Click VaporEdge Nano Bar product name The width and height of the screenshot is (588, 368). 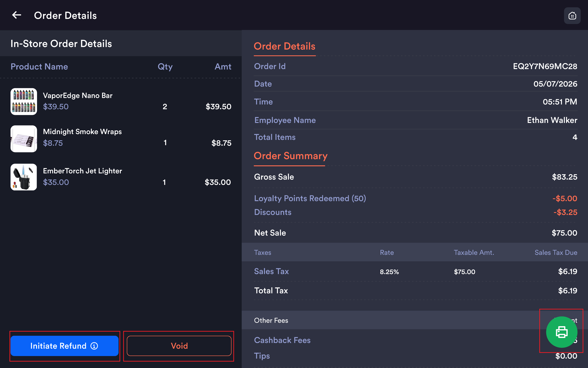(x=78, y=95)
